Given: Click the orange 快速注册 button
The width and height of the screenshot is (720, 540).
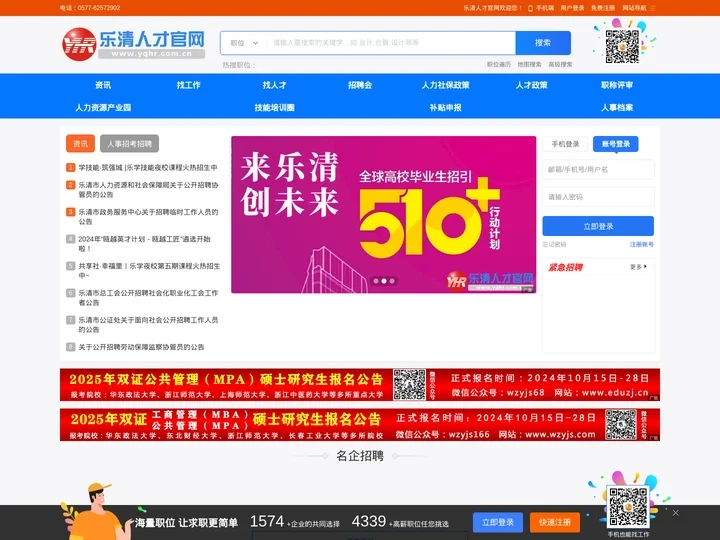Looking at the screenshot, I should [x=555, y=523].
